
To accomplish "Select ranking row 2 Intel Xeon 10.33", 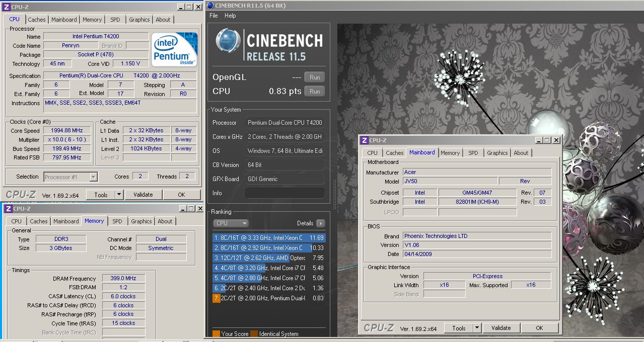I will 269,248.
